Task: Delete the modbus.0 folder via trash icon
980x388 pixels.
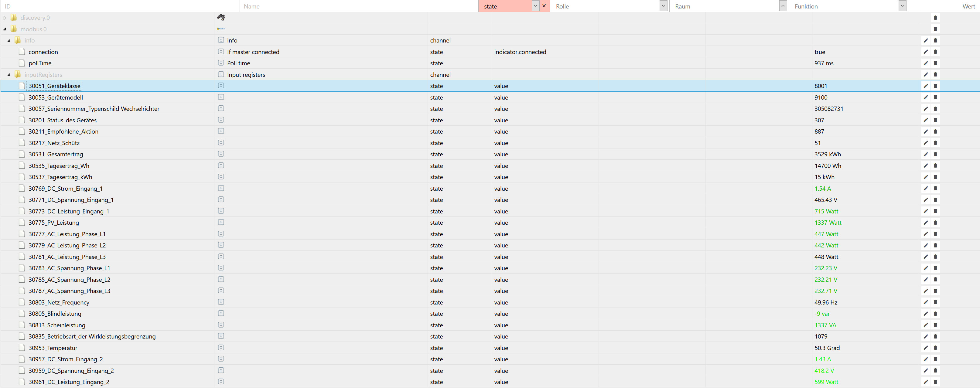Action: 935,29
